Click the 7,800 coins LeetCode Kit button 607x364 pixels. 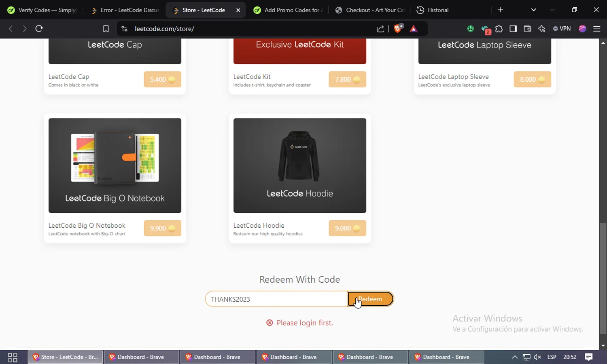click(x=347, y=79)
